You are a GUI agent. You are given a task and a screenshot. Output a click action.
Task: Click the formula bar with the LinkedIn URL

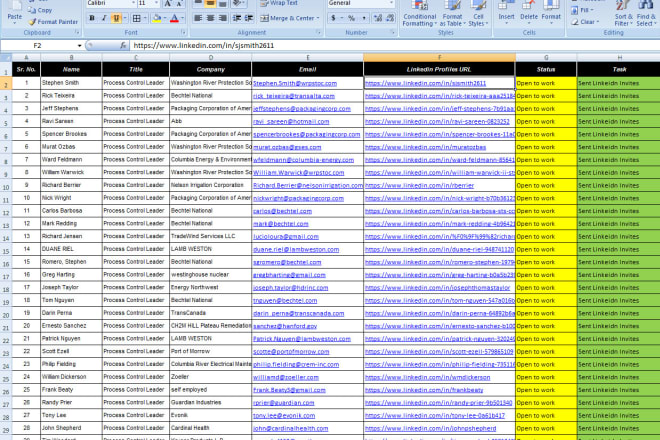pyautogui.click(x=394, y=45)
